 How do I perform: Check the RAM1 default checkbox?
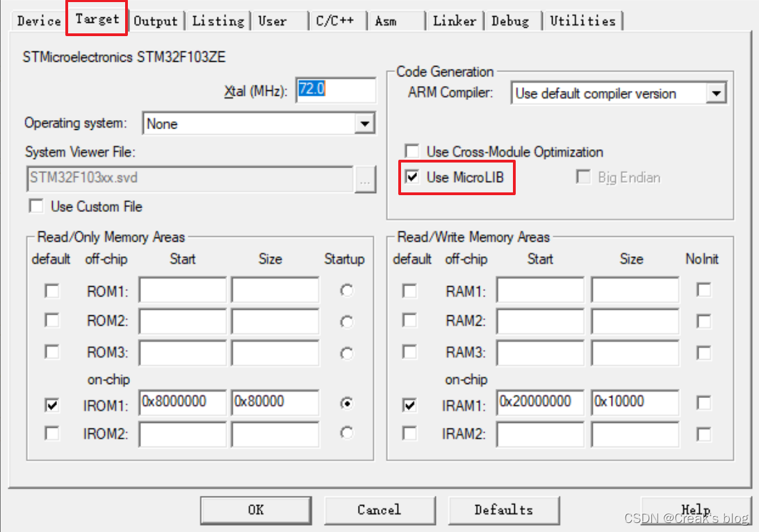(409, 291)
